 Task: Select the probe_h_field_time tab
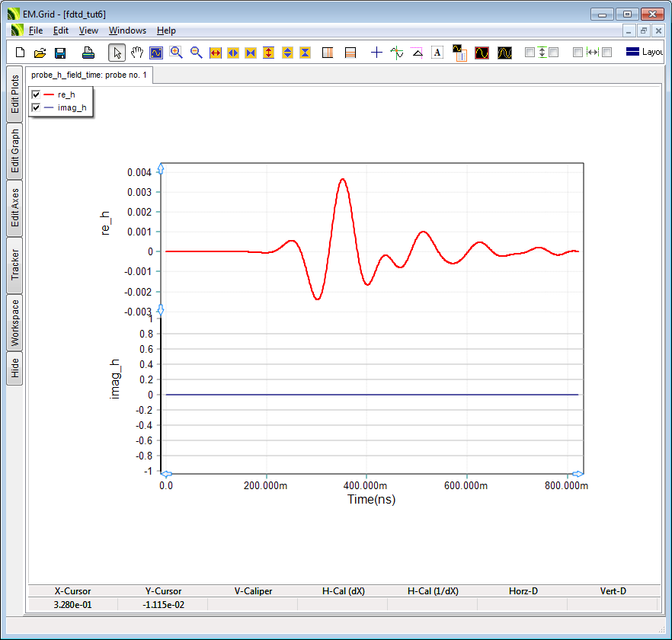point(89,75)
